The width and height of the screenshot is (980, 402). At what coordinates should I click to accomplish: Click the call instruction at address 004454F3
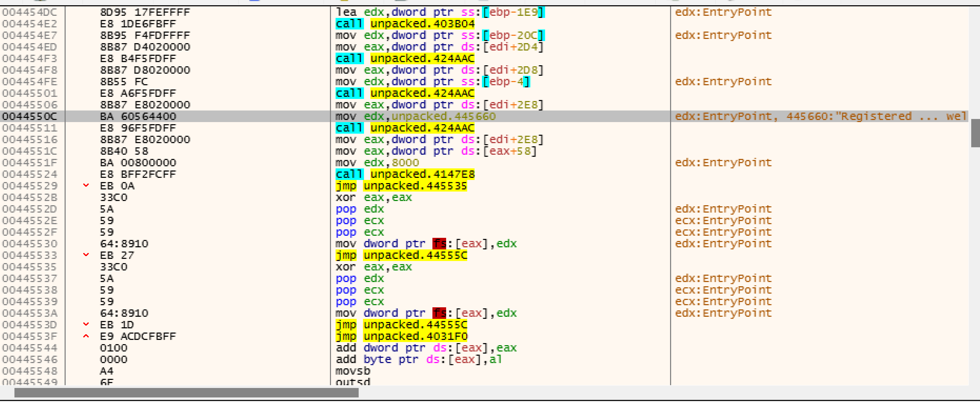click(x=405, y=59)
